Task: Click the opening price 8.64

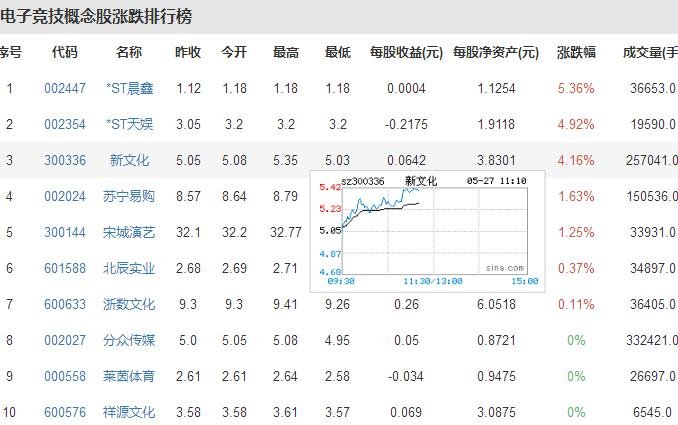Action: 234,196
